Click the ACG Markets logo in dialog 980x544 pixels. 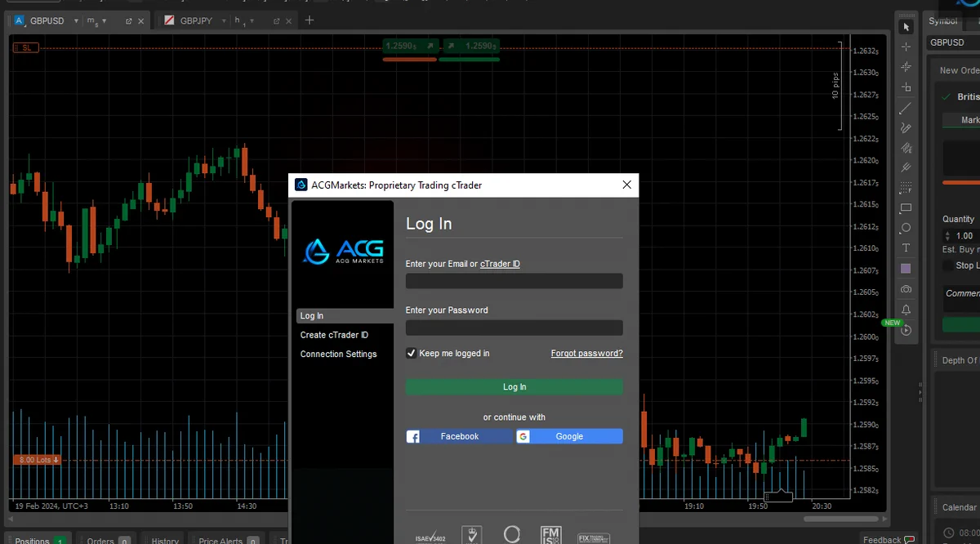343,251
